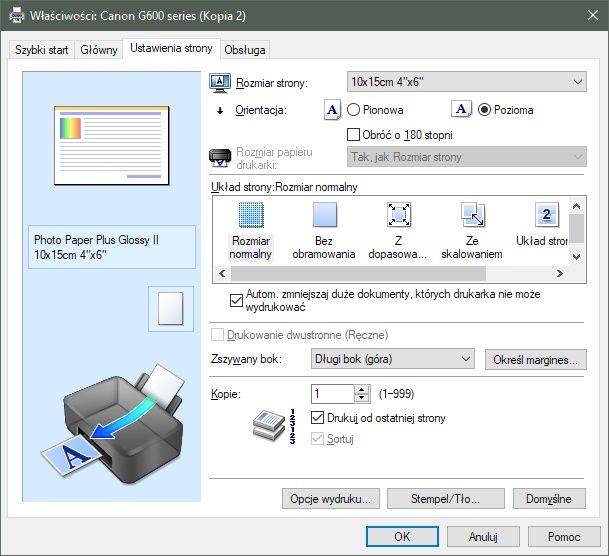Select the Ustawienia strony tab
Viewport: 609px width, 556px height.
tap(171, 48)
